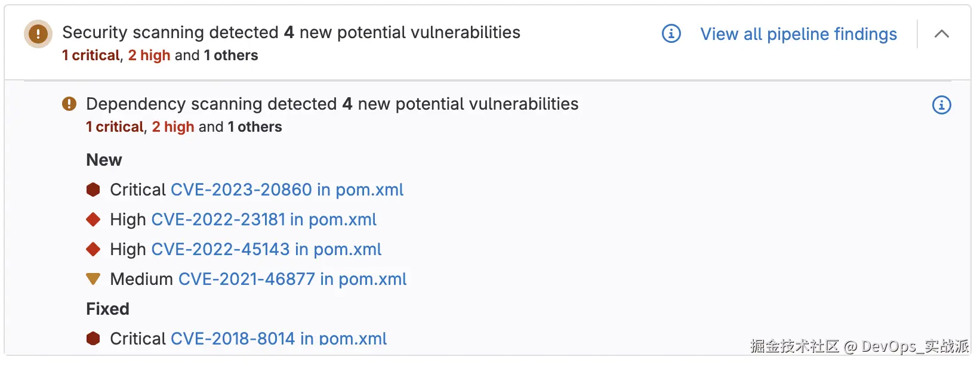Click the Fixed section heading

pyautogui.click(x=107, y=309)
